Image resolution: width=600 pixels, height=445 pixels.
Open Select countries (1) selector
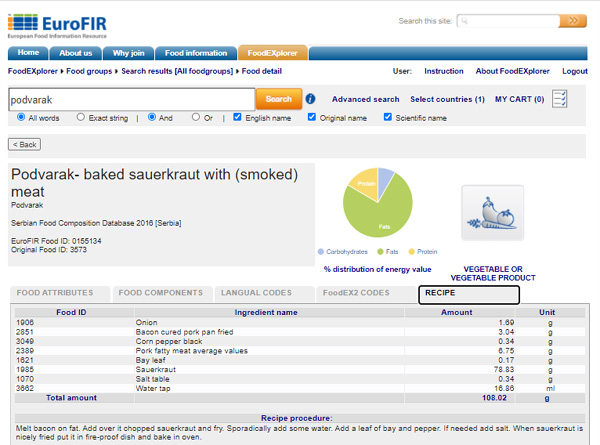(x=447, y=99)
